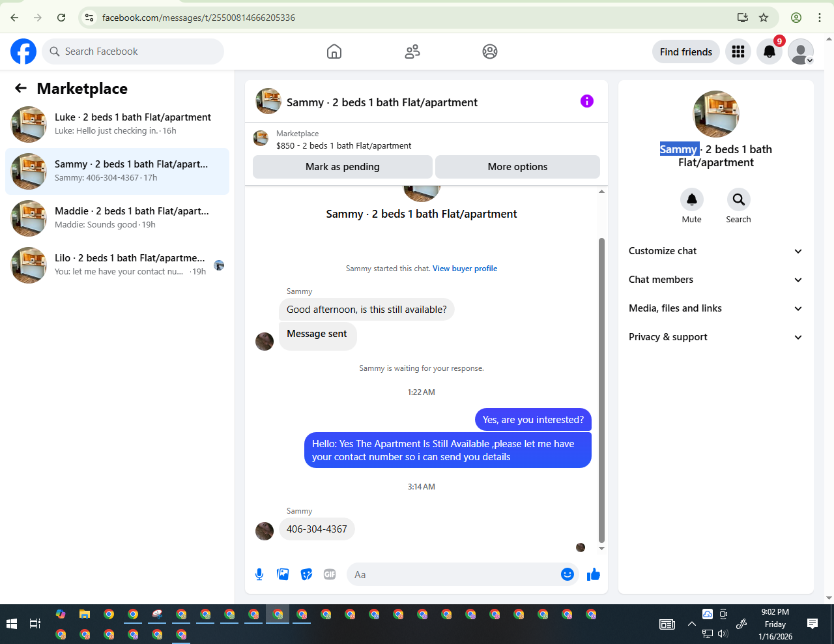Image resolution: width=834 pixels, height=644 pixels.
Task: Open the Maddie conversation
Action: tap(117, 218)
